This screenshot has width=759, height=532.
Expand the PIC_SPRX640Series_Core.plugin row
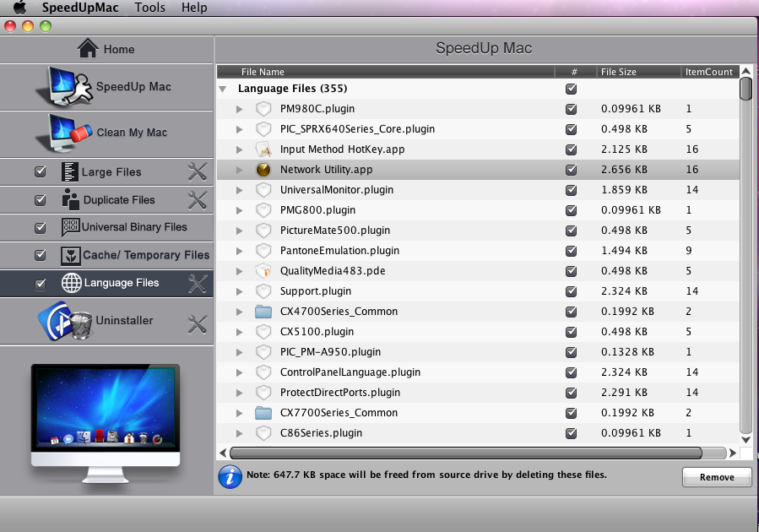click(x=239, y=129)
